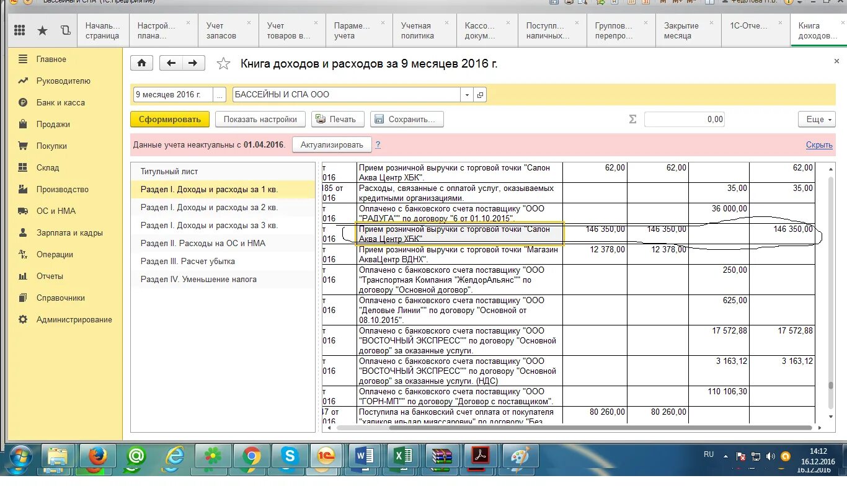
Task: Go to home page button with house icon
Action: pos(142,63)
